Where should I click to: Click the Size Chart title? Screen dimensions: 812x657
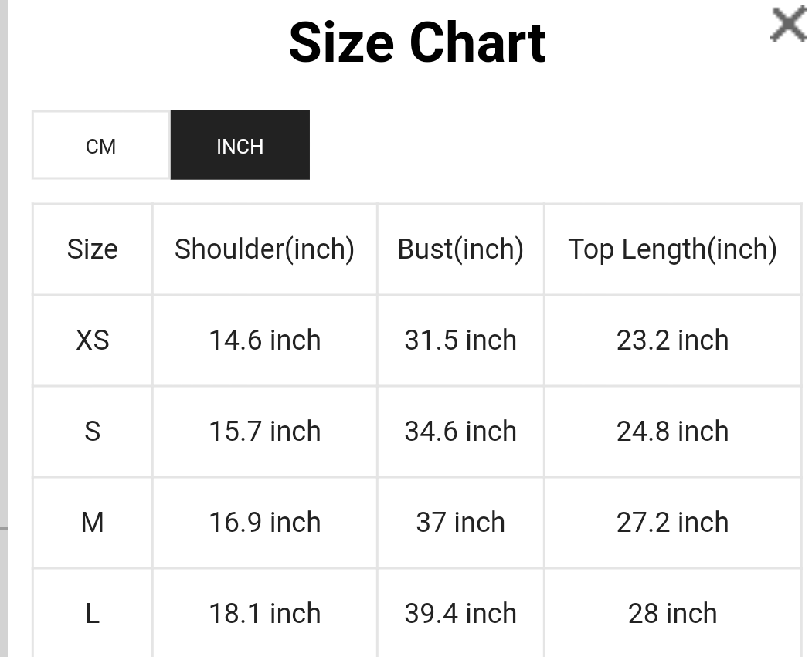417,42
